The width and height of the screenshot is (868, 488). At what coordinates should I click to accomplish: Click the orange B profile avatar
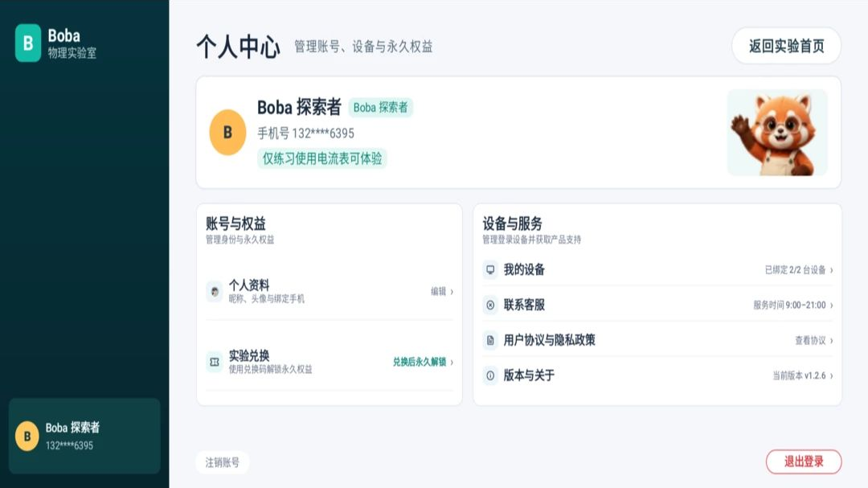pos(227,133)
